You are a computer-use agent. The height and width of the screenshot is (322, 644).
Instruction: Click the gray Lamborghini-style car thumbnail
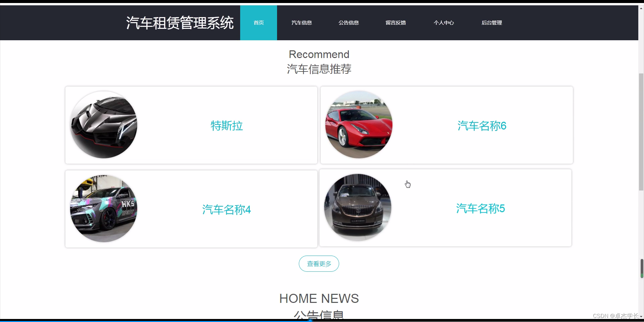(104, 125)
